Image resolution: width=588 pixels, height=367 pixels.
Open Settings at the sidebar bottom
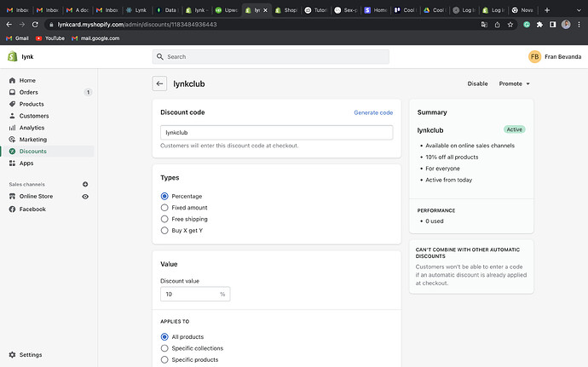pos(31,354)
